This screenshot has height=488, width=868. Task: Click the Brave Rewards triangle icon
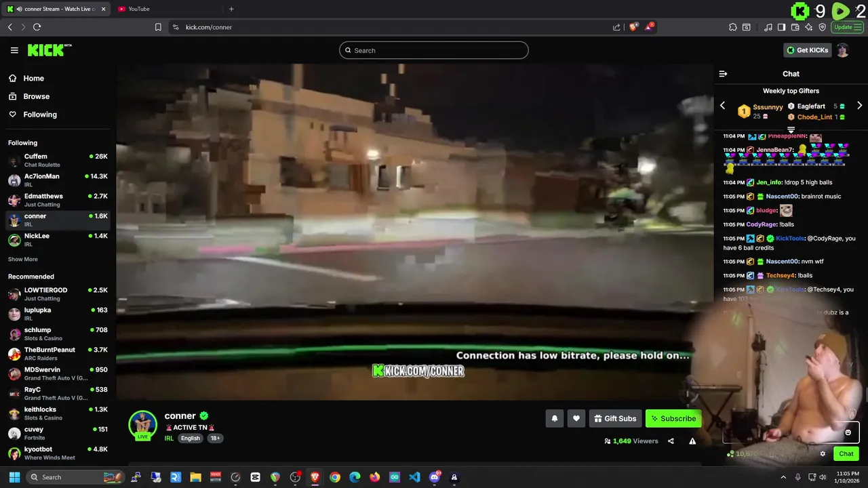tap(649, 27)
